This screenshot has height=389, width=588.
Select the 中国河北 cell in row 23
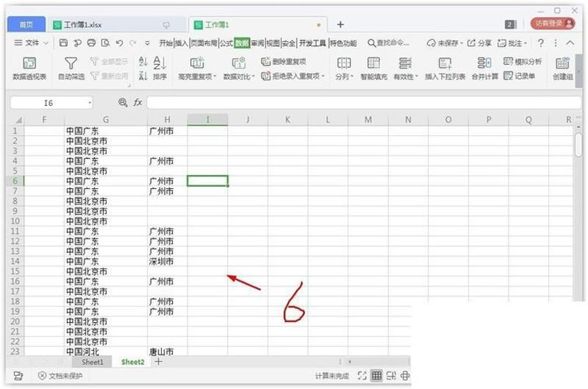[x=106, y=351]
